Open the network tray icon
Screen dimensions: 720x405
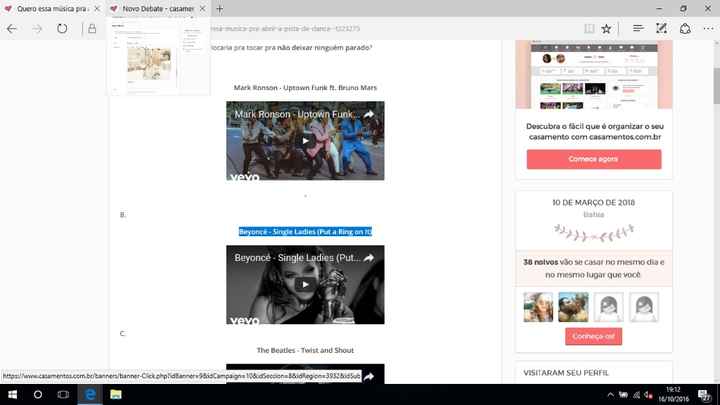[x=636, y=394]
